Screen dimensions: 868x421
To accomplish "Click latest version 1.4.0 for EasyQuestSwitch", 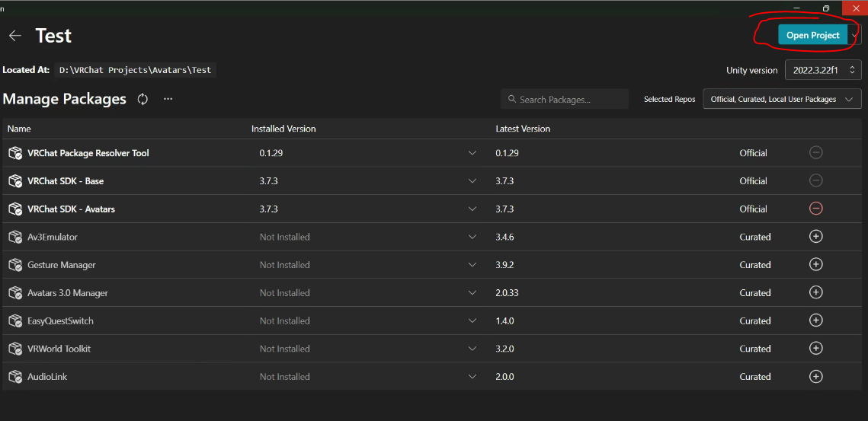I will tap(504, 321).
